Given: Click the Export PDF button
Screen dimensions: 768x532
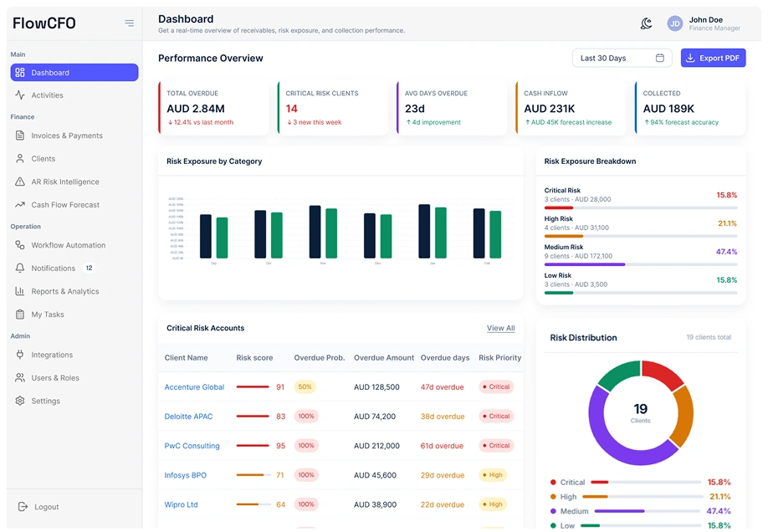Looking at the screenshot, I should point(713,58).
